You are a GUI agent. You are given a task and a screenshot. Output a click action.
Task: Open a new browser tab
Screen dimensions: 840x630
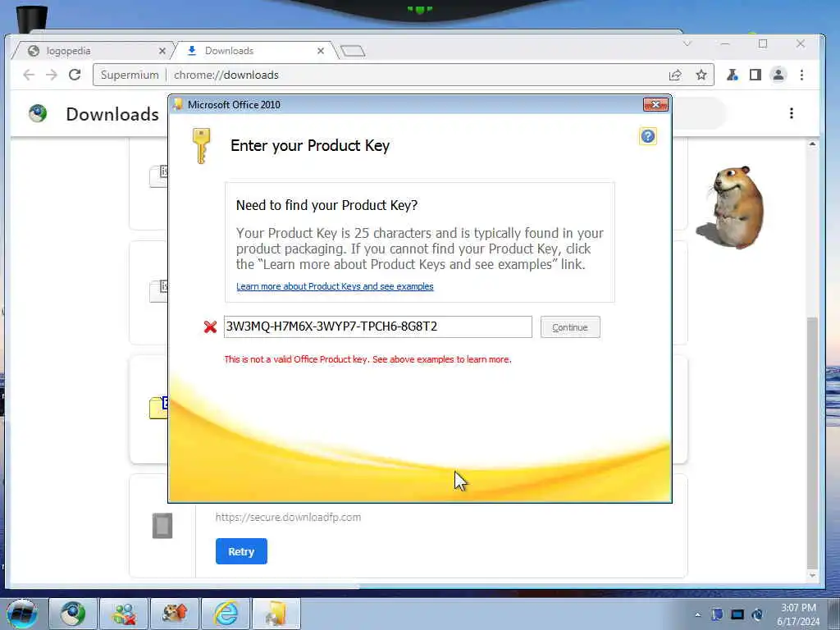pos(353,52)
